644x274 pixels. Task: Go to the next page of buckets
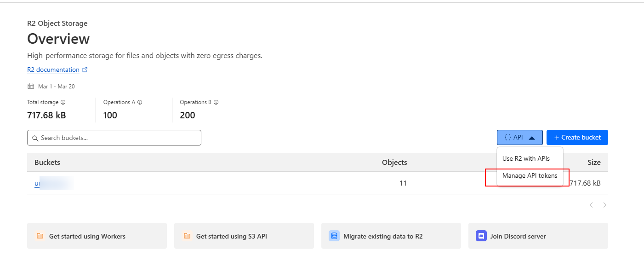(605, 205)
